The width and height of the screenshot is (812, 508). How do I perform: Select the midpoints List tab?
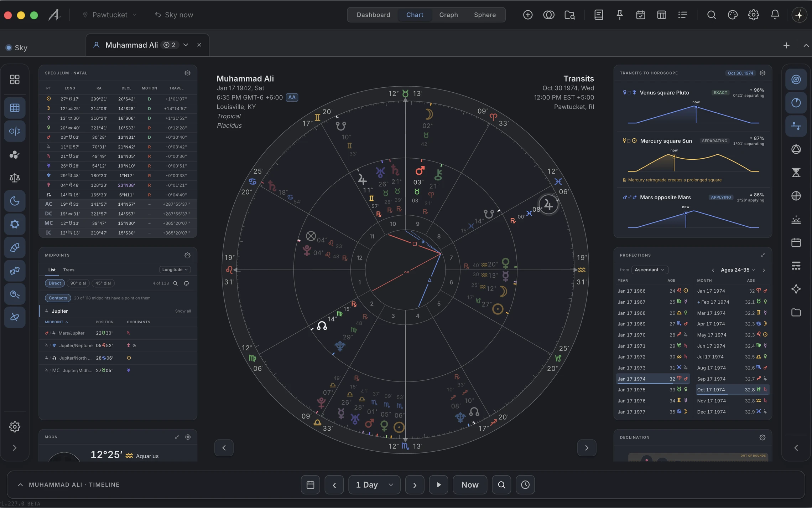tap(52, 270)
